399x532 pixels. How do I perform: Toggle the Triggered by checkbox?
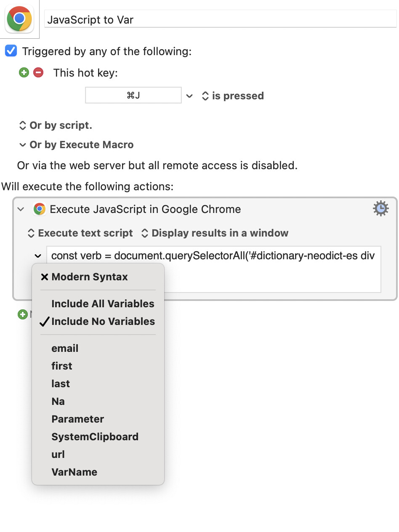[x=11, y=51]
